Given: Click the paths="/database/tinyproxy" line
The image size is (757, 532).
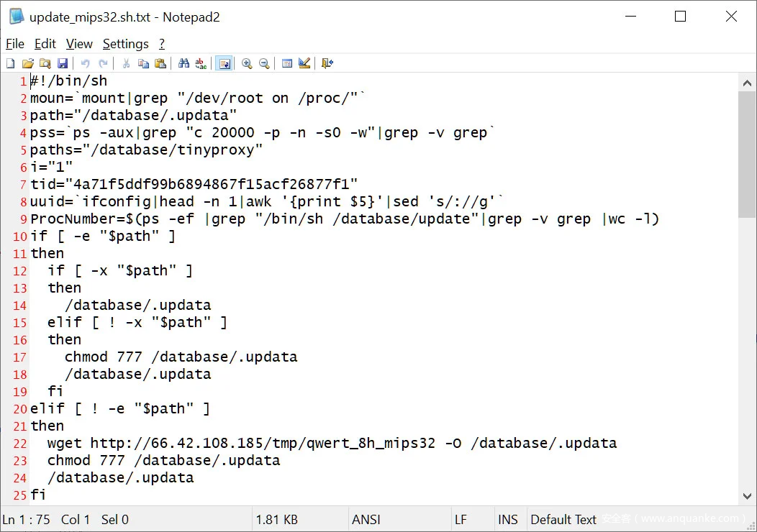Looking at the screenshot, I should pos(146,150).
